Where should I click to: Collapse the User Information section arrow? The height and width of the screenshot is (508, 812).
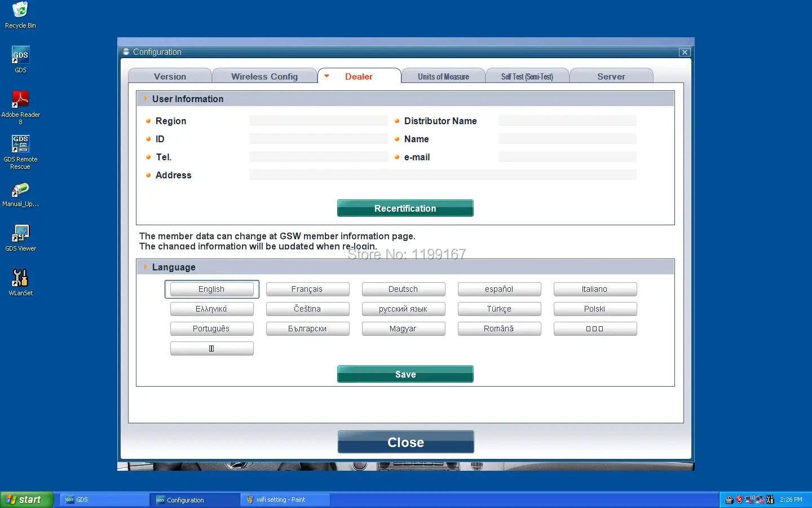tap(145, 99)
